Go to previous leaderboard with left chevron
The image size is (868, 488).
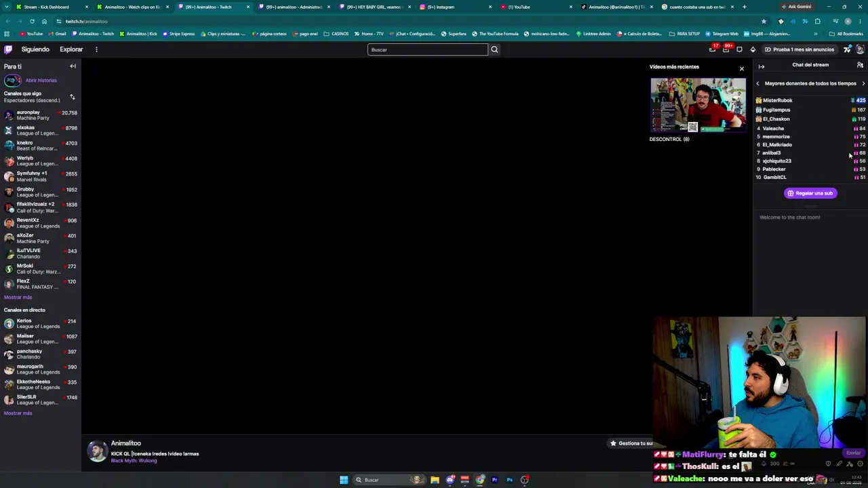757,83
